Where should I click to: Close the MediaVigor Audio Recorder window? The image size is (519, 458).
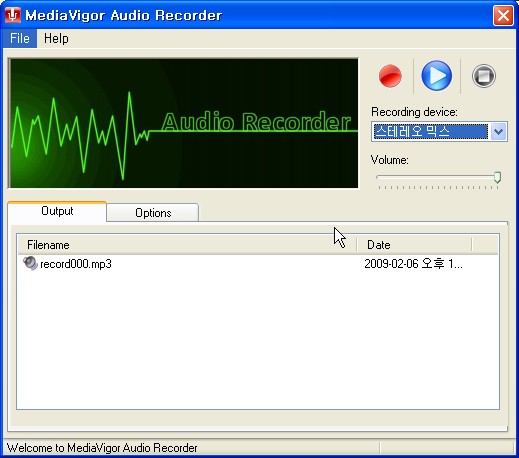pyautogui.click(x=503, y=15)
